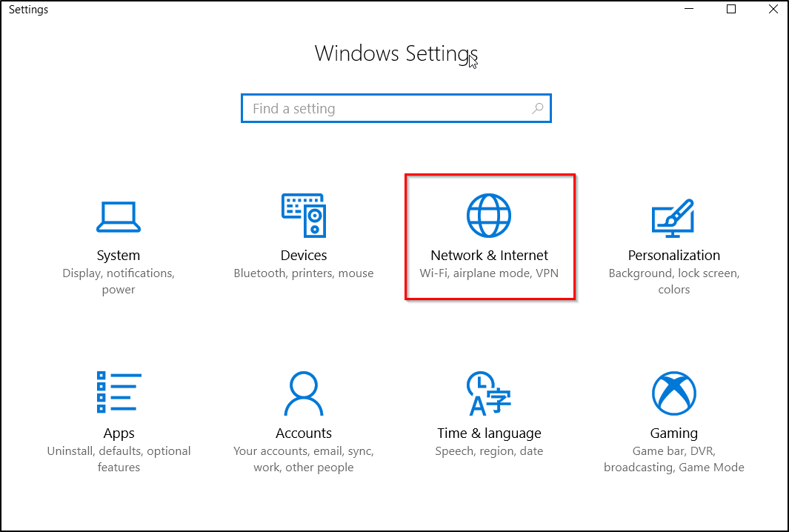The height and width of the screenshot is (532, 789).
Task: Click the Personalization category label
Action: point(673,255)
